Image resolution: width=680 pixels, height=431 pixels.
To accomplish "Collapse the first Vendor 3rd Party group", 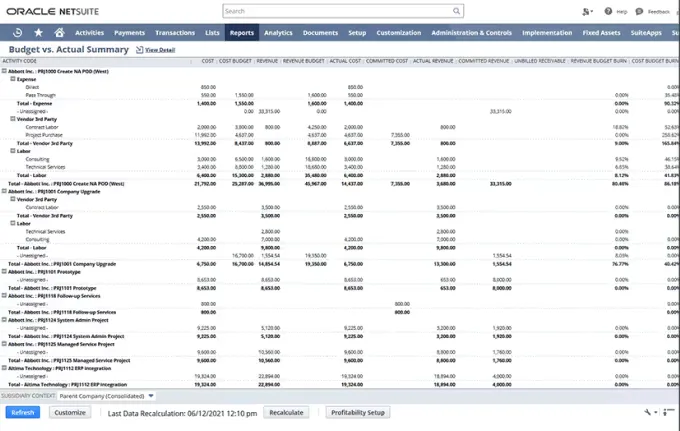I will (x=13, y=118).
